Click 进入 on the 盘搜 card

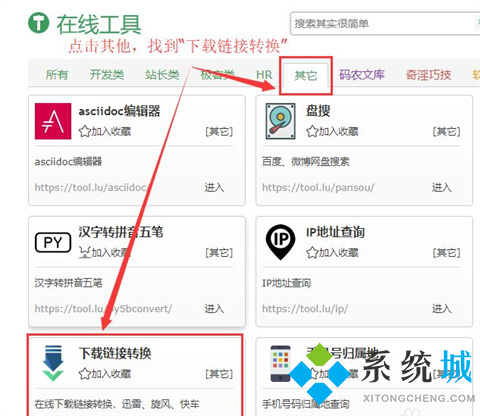click(x=442, y=188)
